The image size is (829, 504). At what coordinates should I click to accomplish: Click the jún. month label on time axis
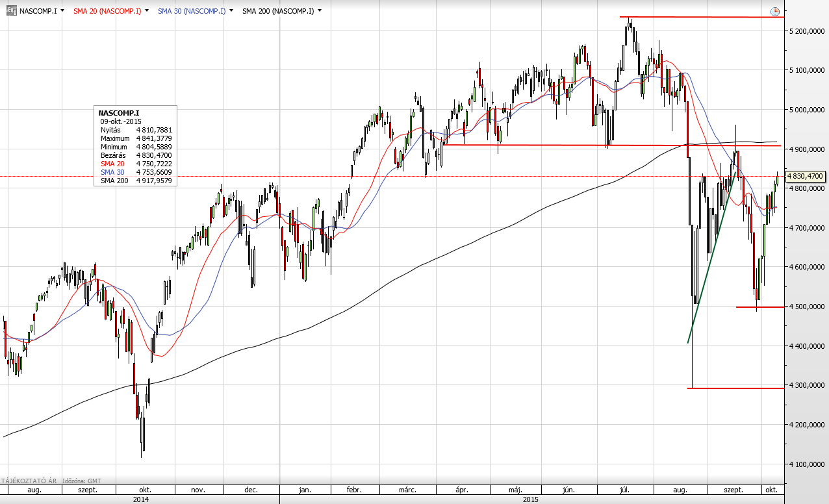(x=570, y=490)
